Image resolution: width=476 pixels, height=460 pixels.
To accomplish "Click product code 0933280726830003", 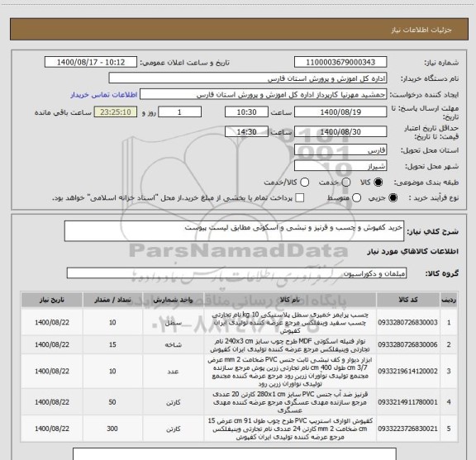I will point(407,322).
